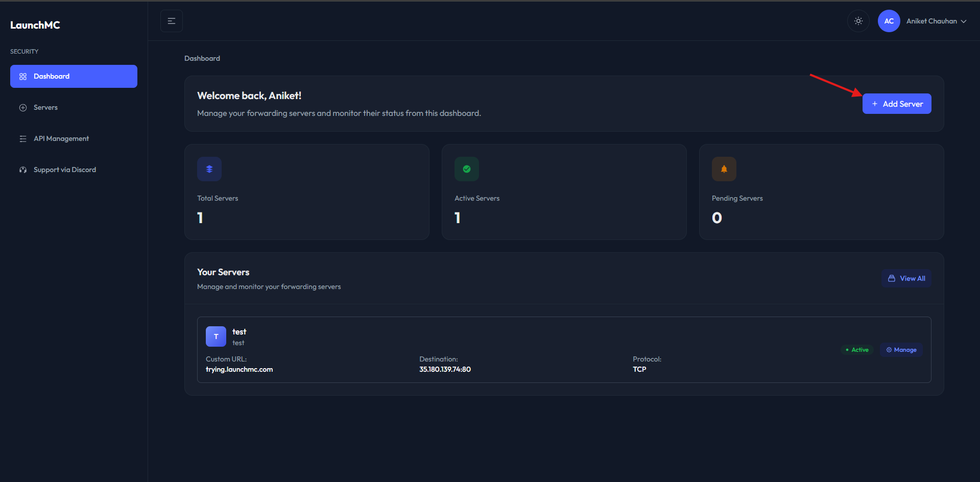Open API Management menu item
This screenshot has width=980, height=482.
[74, 138]
